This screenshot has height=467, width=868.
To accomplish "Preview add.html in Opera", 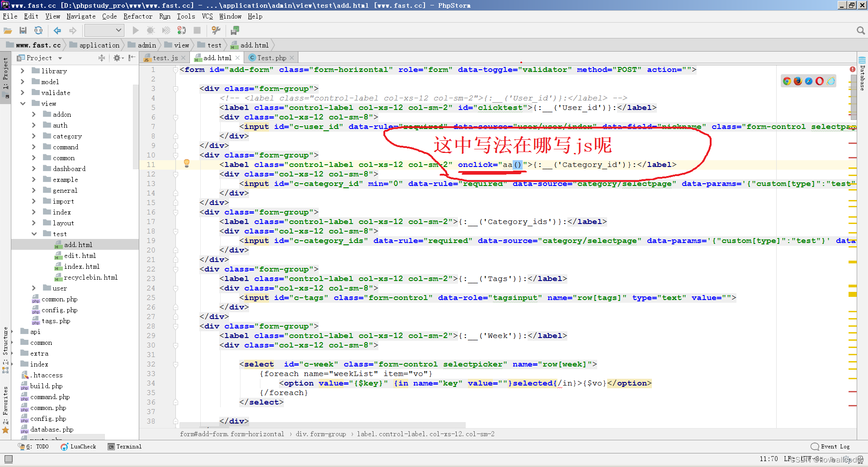I will coord(819,81).
